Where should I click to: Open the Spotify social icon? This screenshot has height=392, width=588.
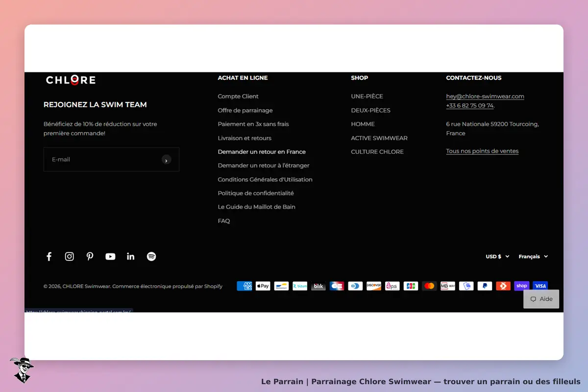[151, 256]
